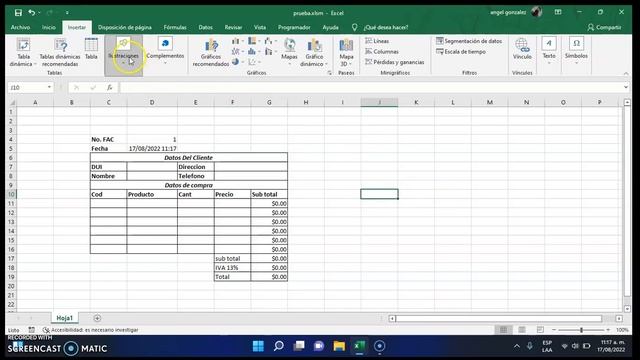The image size is (640, 360).
Task: Switch to Disposición de página tab
Action: (x=124, y=27)
